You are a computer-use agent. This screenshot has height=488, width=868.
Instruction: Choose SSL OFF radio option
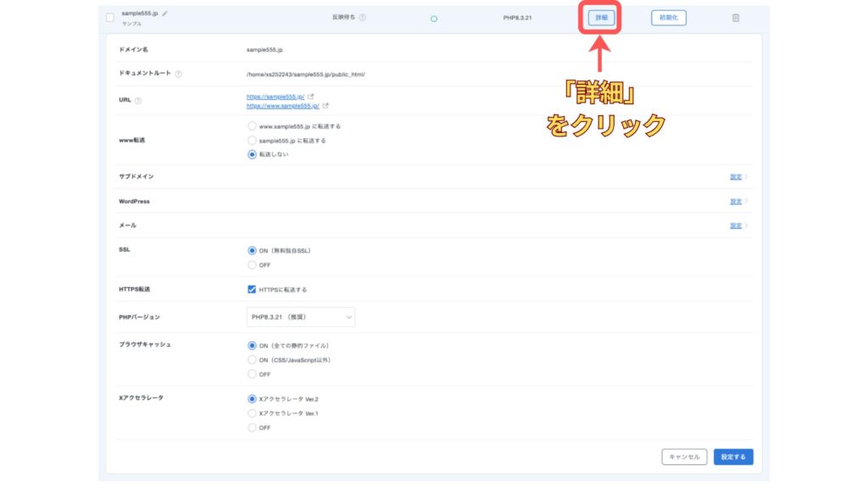[252, 264]
